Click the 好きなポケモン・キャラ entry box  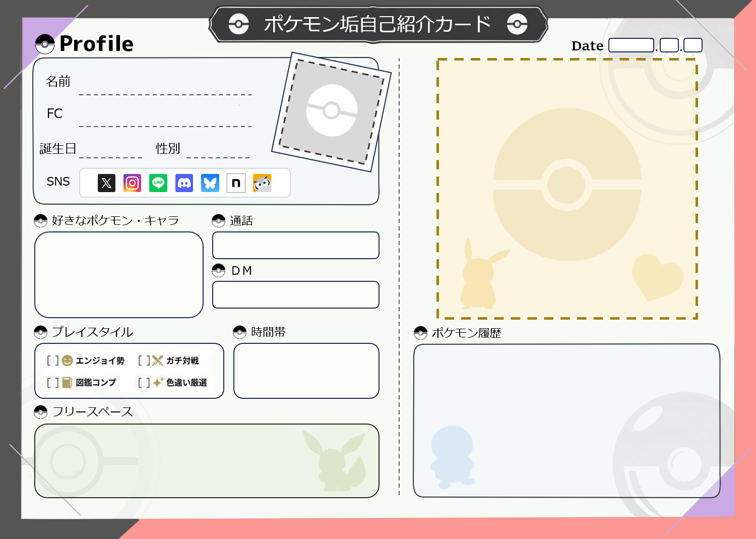pos(119,275)
